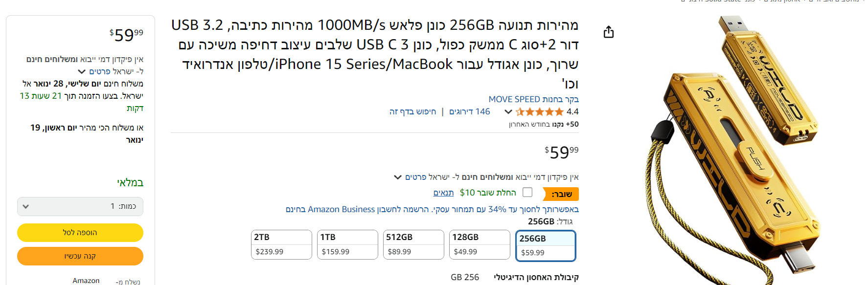Select the 512GB size option
This screenshot has width=868, height=285.
tap(413, 244)
